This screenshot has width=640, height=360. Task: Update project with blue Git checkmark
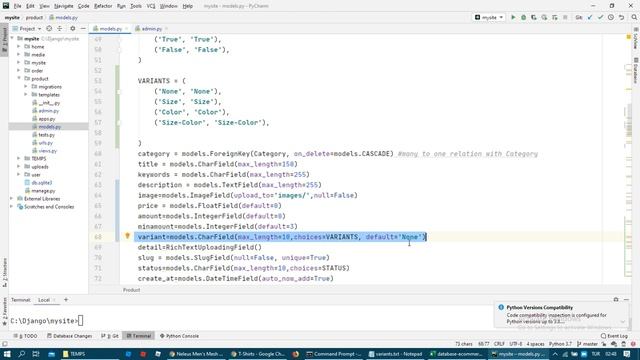tap(590, 18)
